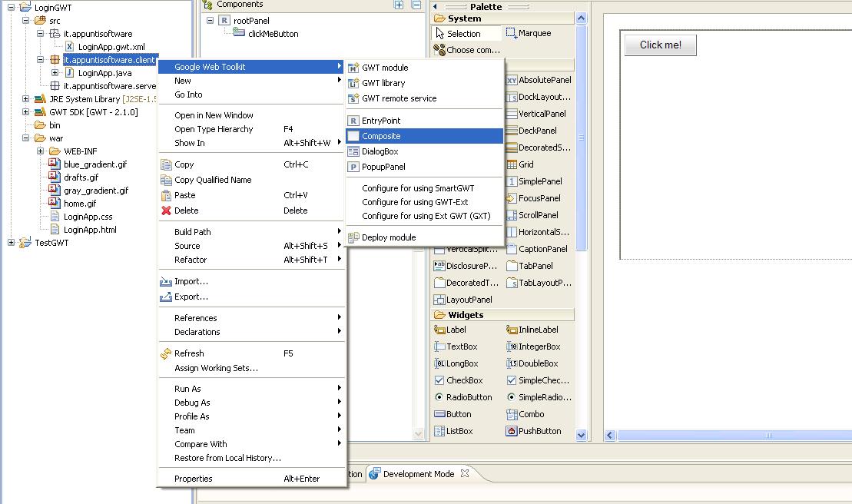This screenshot has width=852, height=504.
Task: Select the RadioButton widget in palette
Action: coord(463,397)
